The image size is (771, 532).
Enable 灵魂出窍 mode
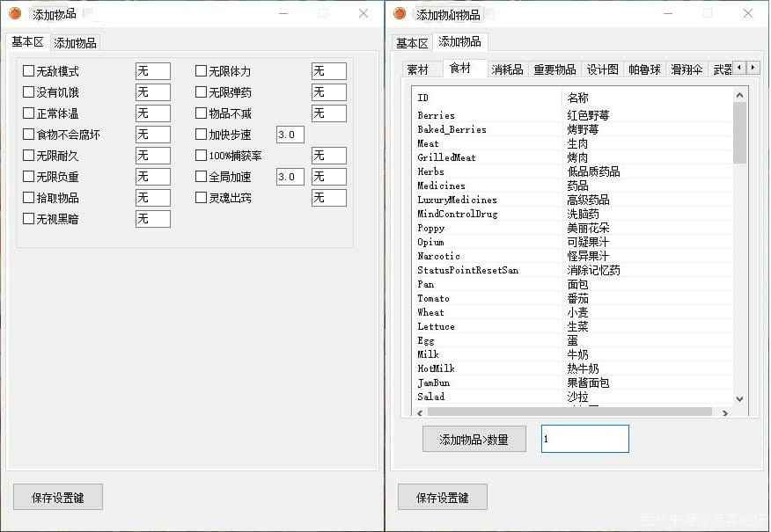point(202,197)
